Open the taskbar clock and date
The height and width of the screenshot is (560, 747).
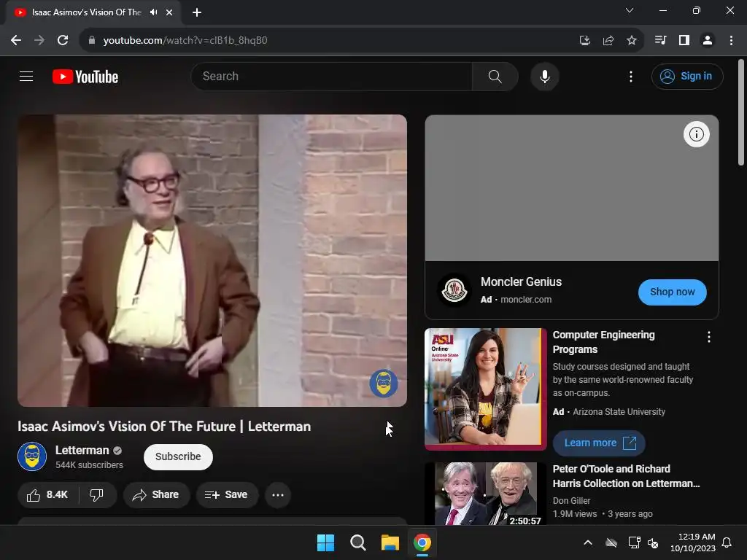pyautogui.click(x=693, y=542)
